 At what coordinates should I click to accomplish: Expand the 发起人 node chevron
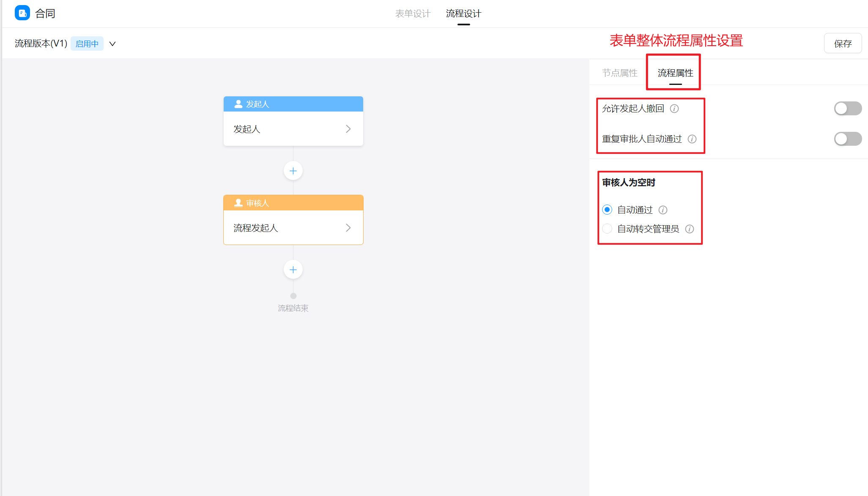point(348,129)
